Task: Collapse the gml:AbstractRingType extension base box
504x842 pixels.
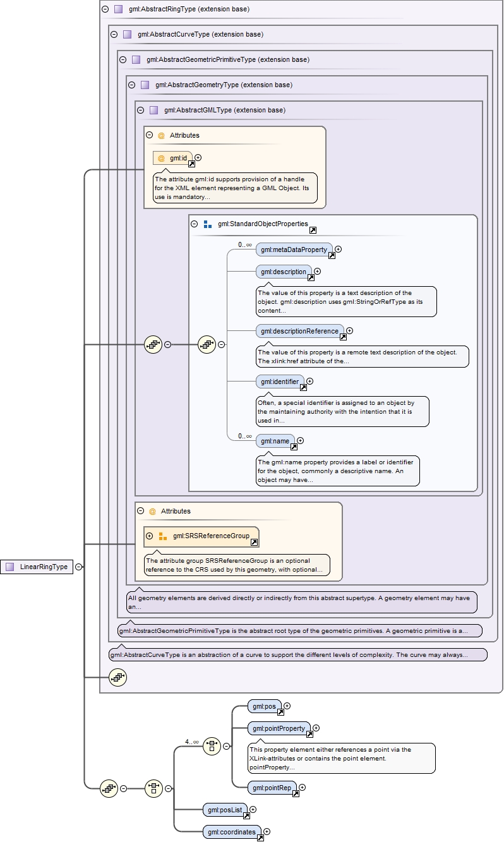Action: coord(105,9)
